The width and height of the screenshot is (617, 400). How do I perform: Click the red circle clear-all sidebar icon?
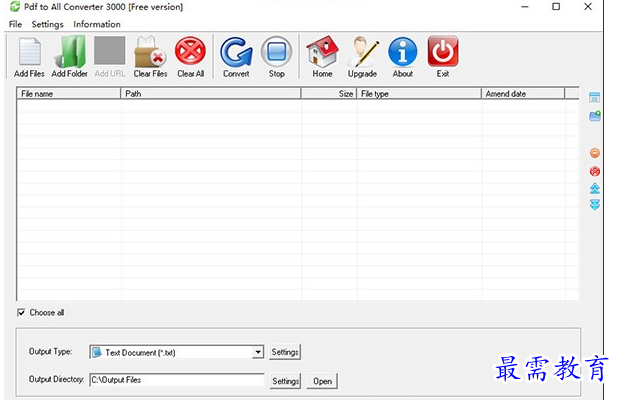[595, 171]
